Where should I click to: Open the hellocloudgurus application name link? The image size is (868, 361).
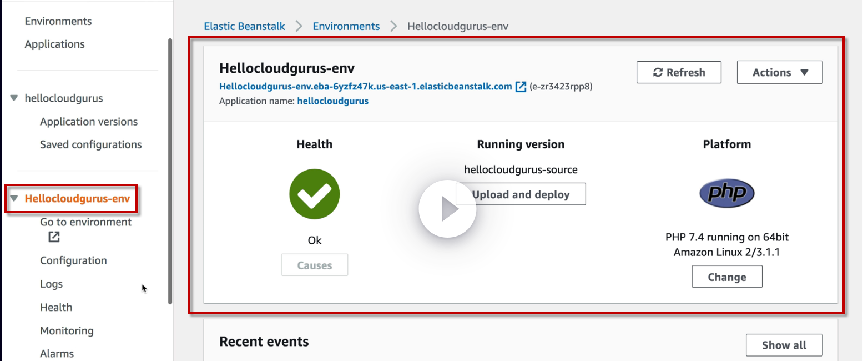pyautogui.click(x=333, y=101)
